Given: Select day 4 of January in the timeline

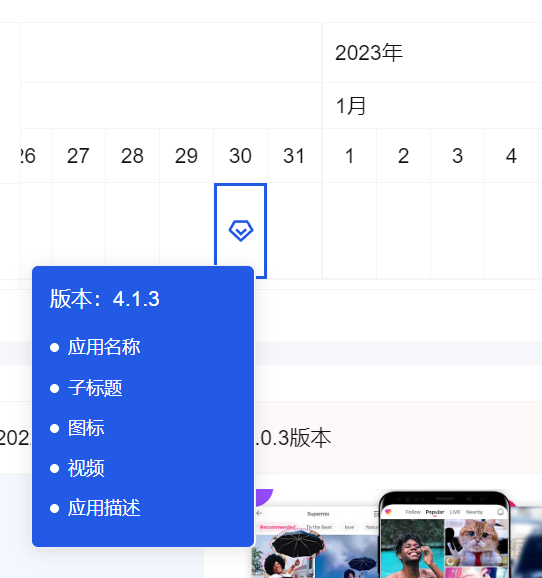Looking at the screenshot, I should (x=511, y=156).
